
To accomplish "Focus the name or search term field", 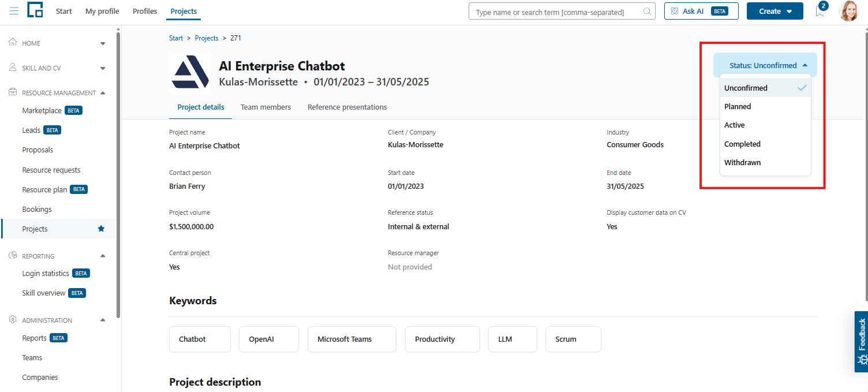I will click(x=562, y=11).
